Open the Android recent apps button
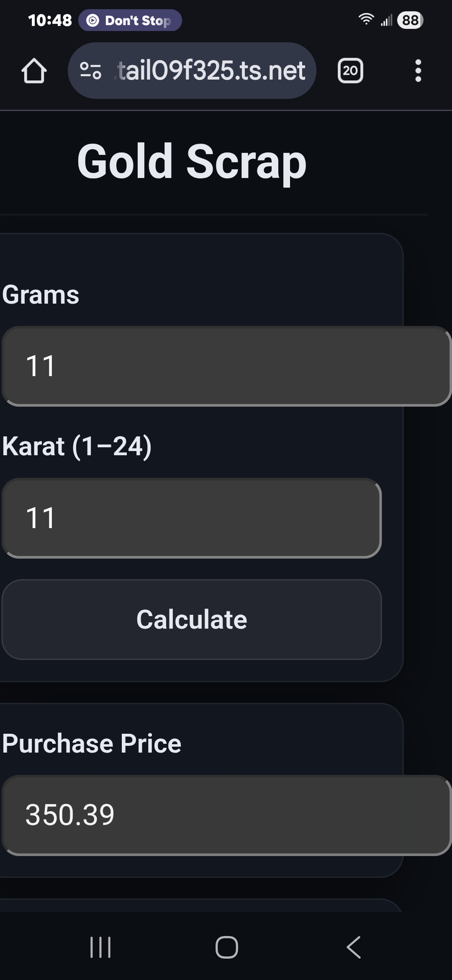 (x=100, y=947)
